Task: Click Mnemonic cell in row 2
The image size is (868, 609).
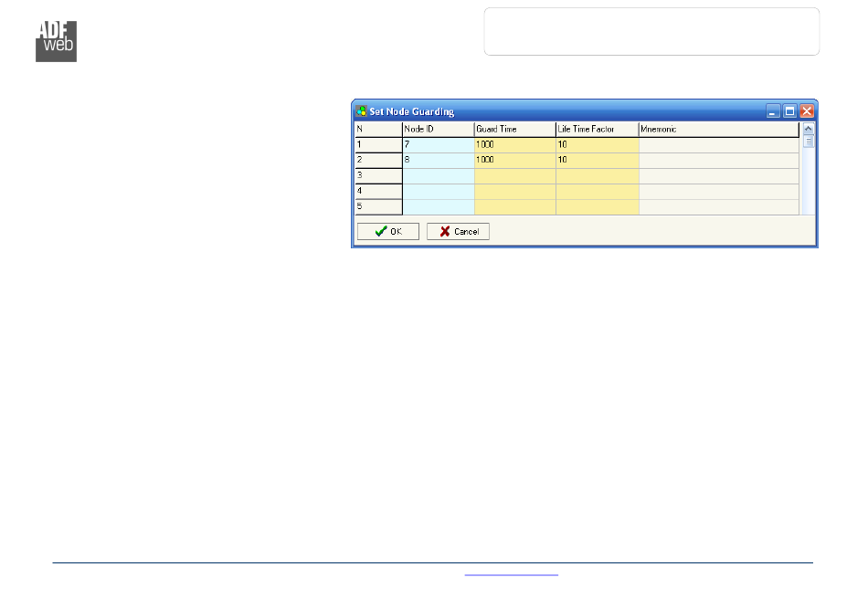Action: 719,161
